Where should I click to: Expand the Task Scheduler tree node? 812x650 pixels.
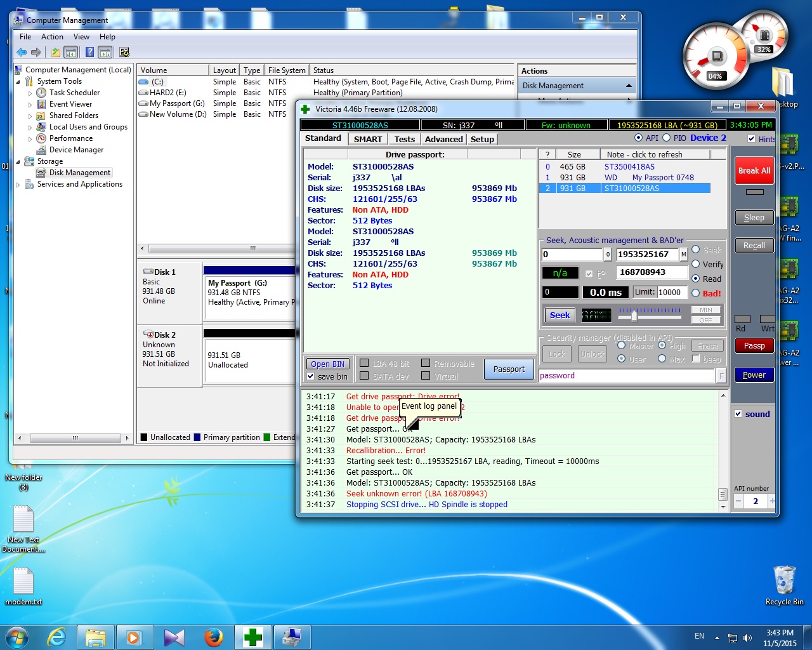30,93
